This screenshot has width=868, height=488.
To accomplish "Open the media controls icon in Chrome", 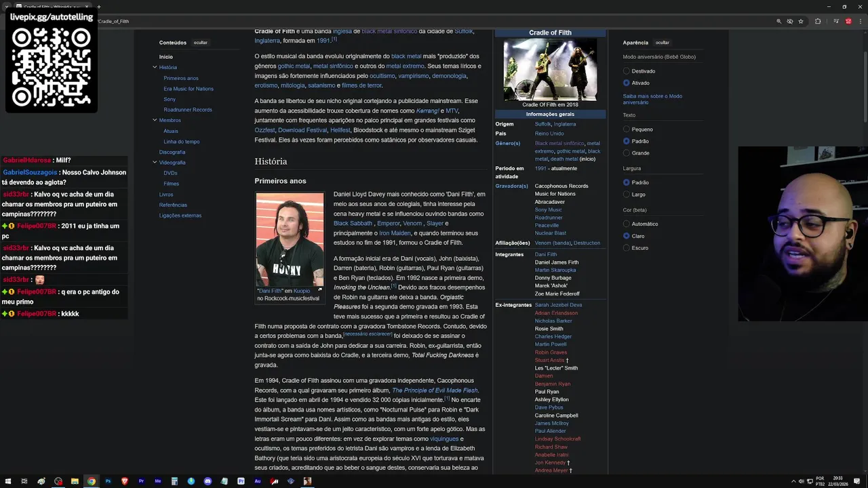I will tap(836, 21).
